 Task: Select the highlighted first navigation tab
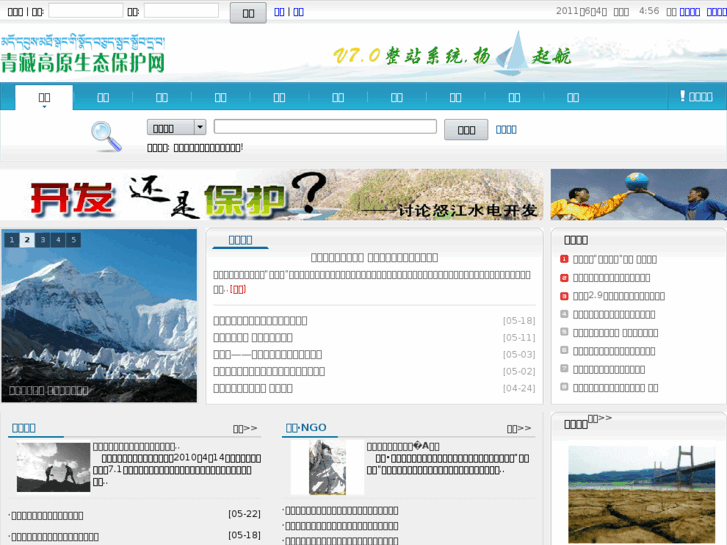[x=44, y=97]
